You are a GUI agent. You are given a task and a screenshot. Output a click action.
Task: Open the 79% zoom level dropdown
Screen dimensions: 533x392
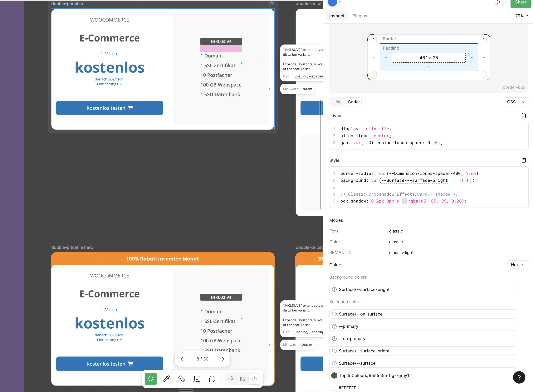[521, 16]
